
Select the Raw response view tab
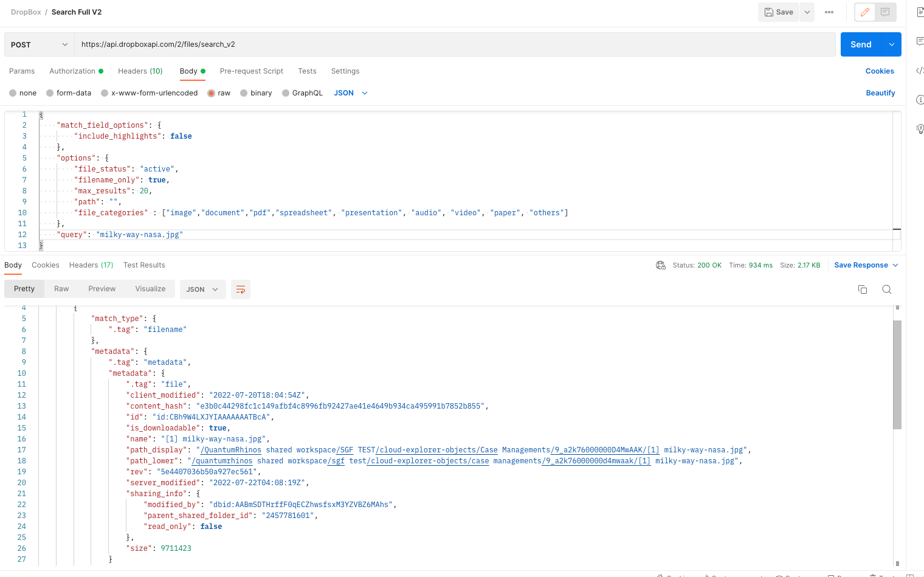click(x=61, y=289)
